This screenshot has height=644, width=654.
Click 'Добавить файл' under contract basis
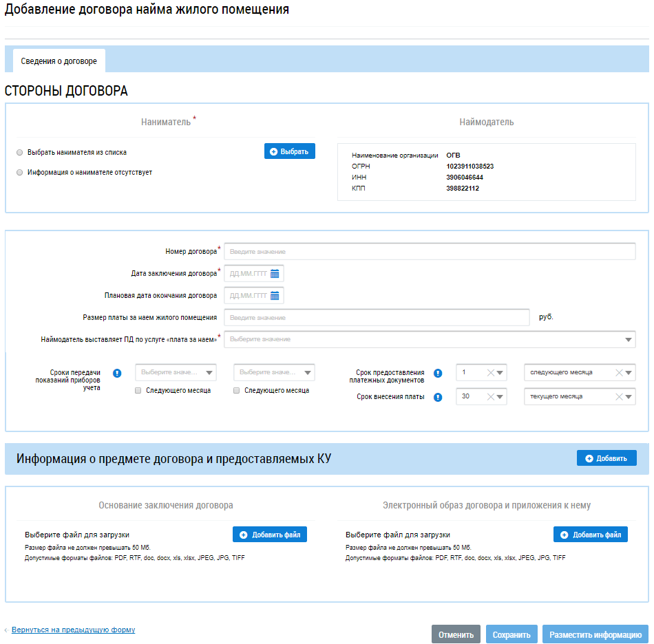(269, 535)
